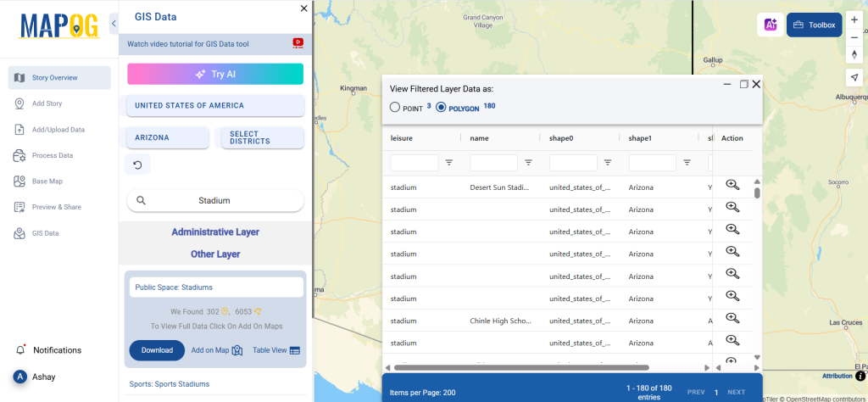Open the AI assistant icon near Toolbox
Screen dimensions: 868x402
(x=770, y=25)
